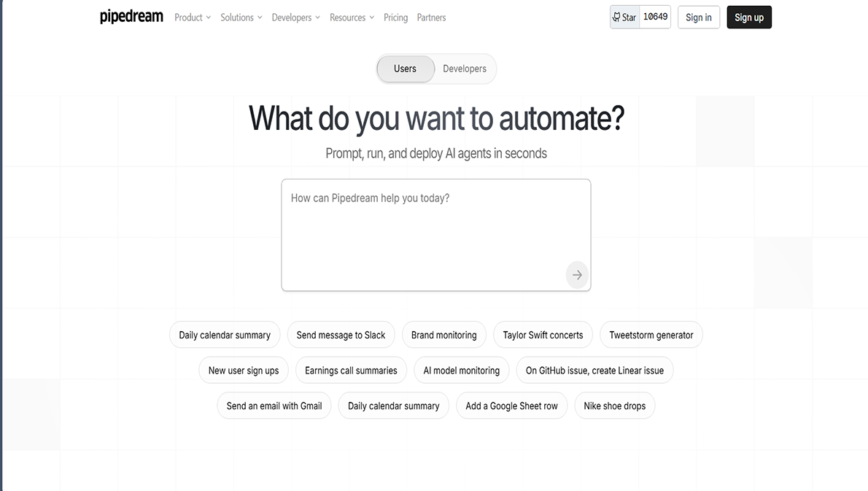Screen dimensions: 868x491
Task: Choose the Earnings call summaries suggestion
Action: click(x=351, y=371)
